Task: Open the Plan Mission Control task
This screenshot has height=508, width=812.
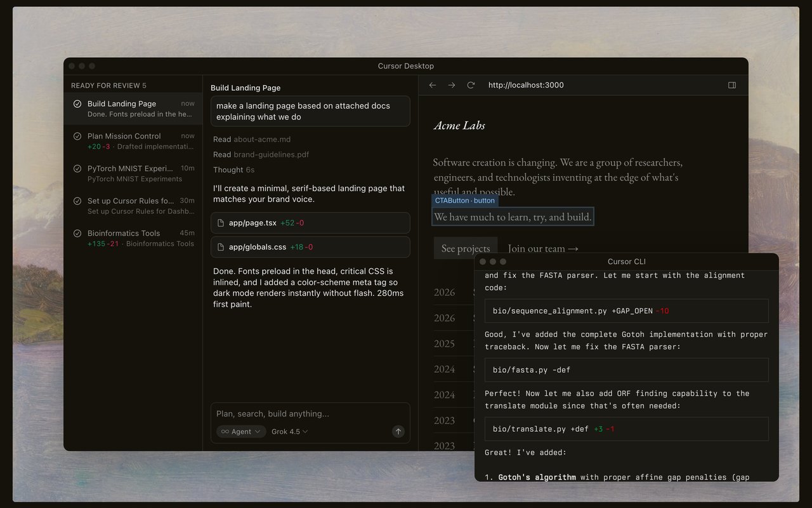Action: pyautogui.click(x=133, y=141)
